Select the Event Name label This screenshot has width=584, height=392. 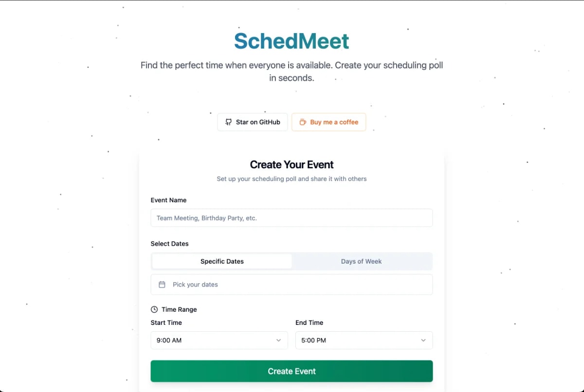click(x=168, y=200)
